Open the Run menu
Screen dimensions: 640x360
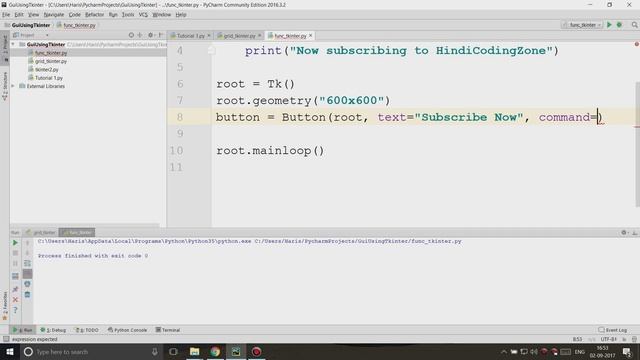pos(113,15)
